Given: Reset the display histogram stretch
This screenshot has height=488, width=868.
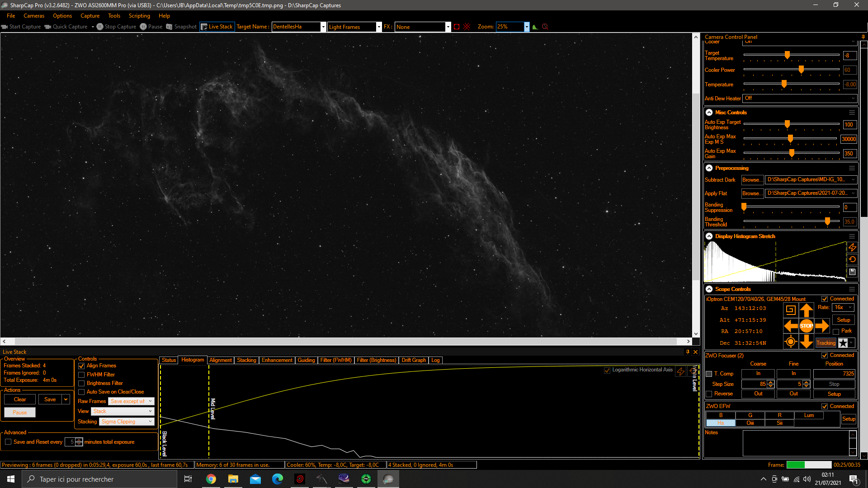Looking at the screenshot, I should click(x=852, y=259).
